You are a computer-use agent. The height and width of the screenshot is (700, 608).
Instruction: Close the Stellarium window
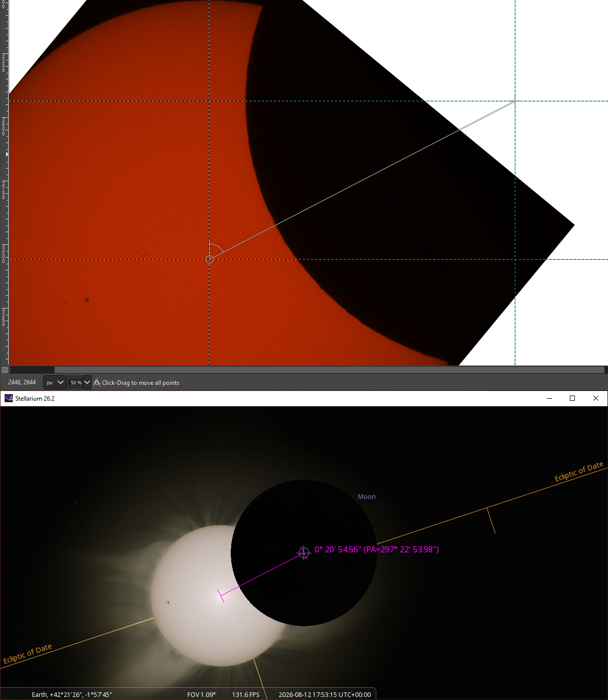pos(596,398)
